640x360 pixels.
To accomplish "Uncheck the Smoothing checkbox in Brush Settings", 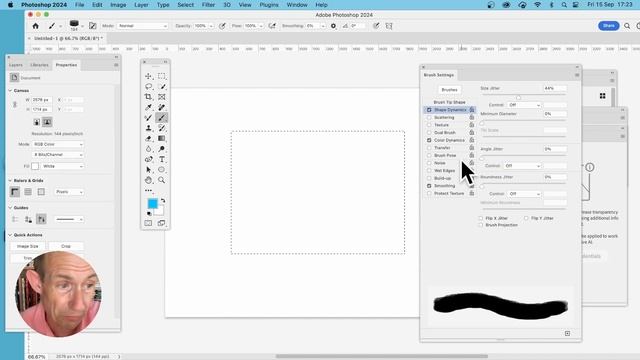I will 429,186.
